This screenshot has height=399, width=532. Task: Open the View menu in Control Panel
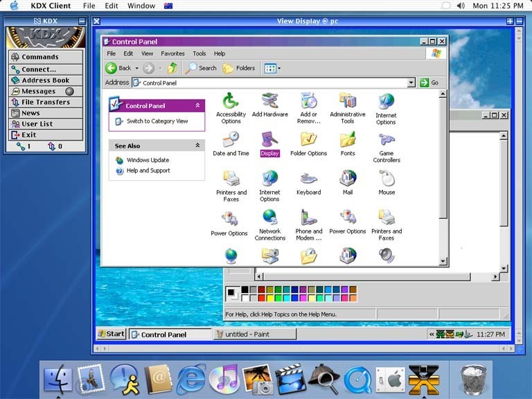click(147, 53)
